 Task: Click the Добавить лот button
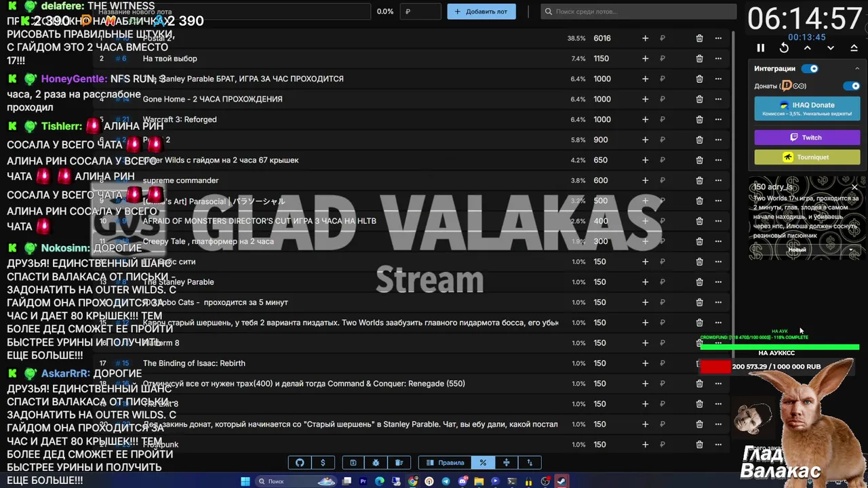pyautogui.click(x=481, y=12)
